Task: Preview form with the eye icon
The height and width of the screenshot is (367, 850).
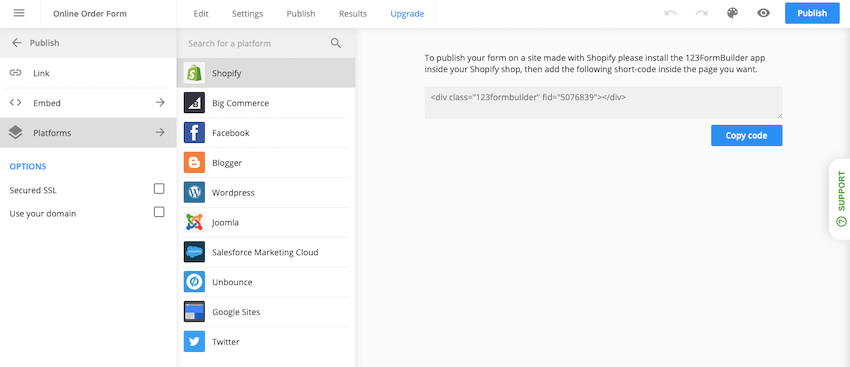Action: pos(763,13)
